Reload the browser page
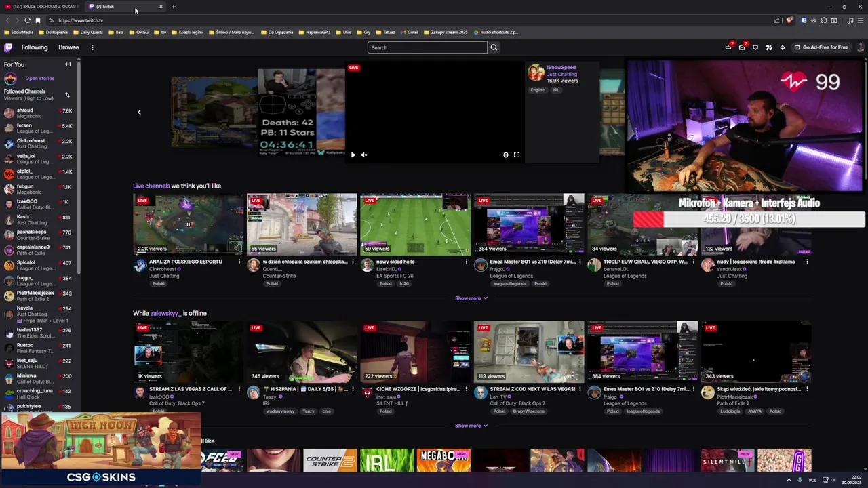The image size is (868, 488). click(27, 20)
